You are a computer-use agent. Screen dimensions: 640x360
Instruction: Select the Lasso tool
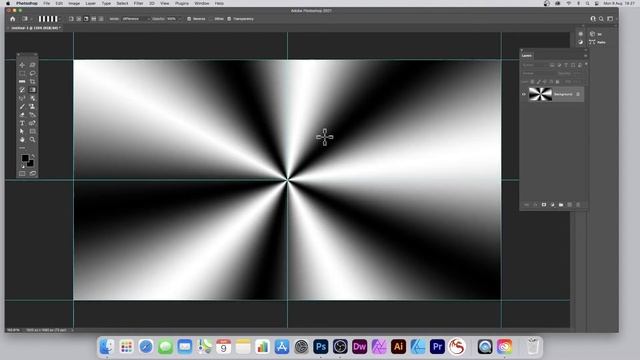(32, 73)
